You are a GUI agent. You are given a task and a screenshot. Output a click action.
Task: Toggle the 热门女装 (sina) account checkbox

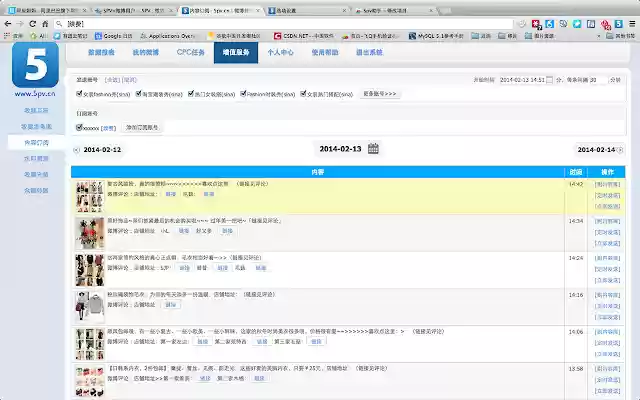pyautogui.click(x=191, y=93)
